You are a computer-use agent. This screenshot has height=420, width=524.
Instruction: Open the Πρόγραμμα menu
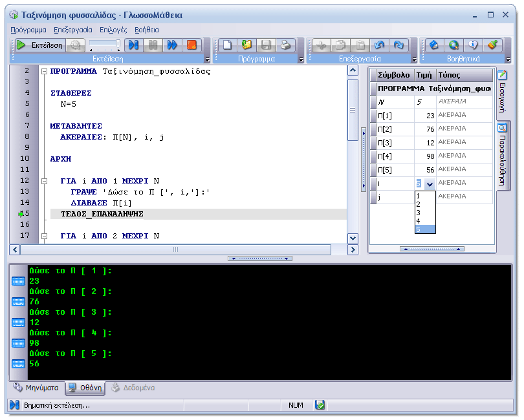tap(28, 30)
